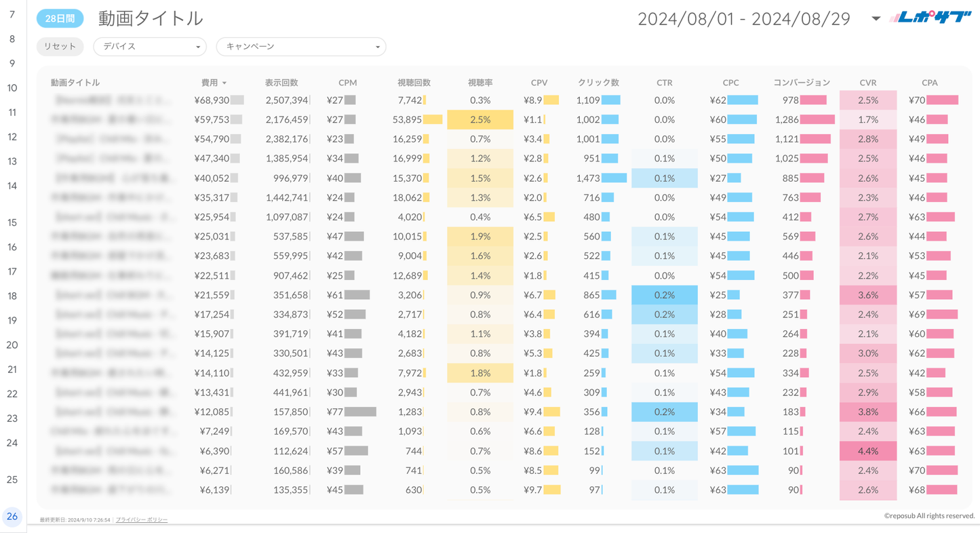Click the sort arrow beside 費用 header
The image size is (980, 533).
(224, 83)
